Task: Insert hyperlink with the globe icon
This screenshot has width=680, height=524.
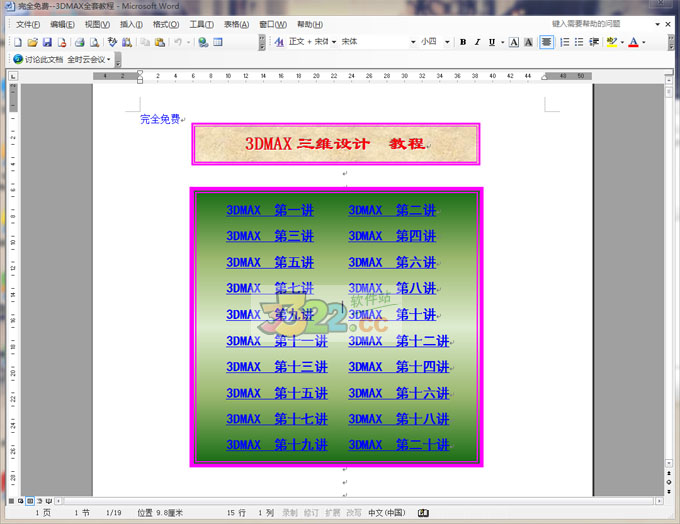Action: 203,42
